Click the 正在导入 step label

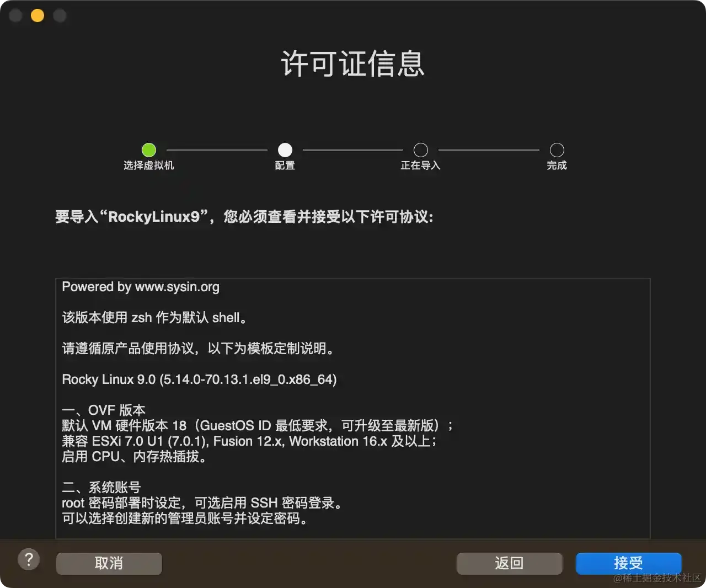click(x=421, y=165)
